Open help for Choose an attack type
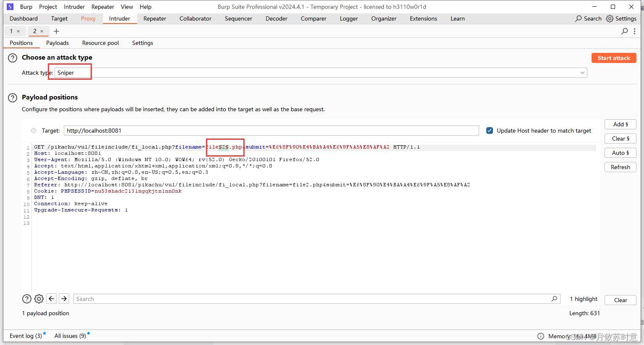This screenshot has height=345, width=644. [x=13, y=58]
